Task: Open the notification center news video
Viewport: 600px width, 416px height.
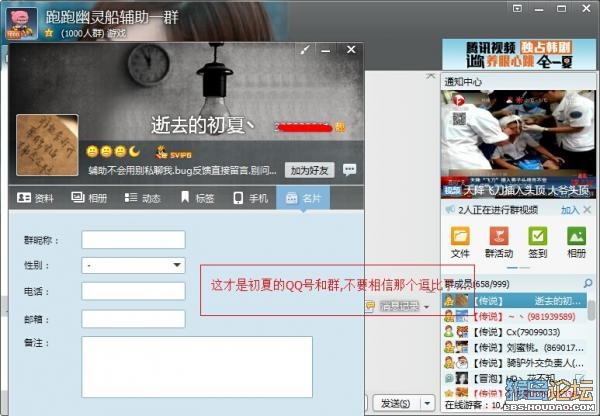Action: click(x=518, y=144)
